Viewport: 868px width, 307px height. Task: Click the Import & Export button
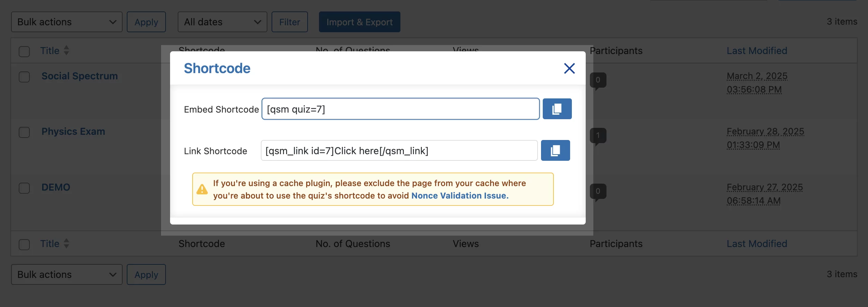360,22
